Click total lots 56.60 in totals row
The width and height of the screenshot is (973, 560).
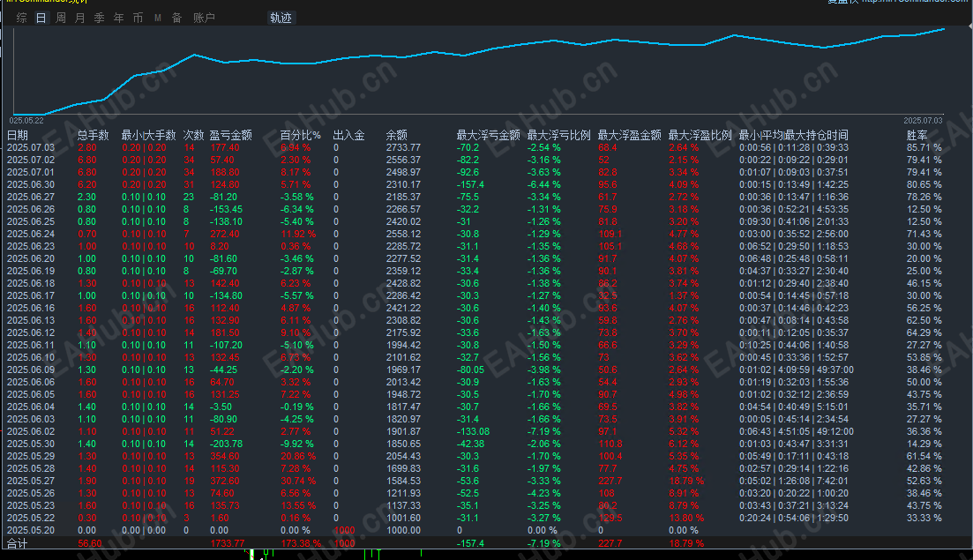coord(90,543)
